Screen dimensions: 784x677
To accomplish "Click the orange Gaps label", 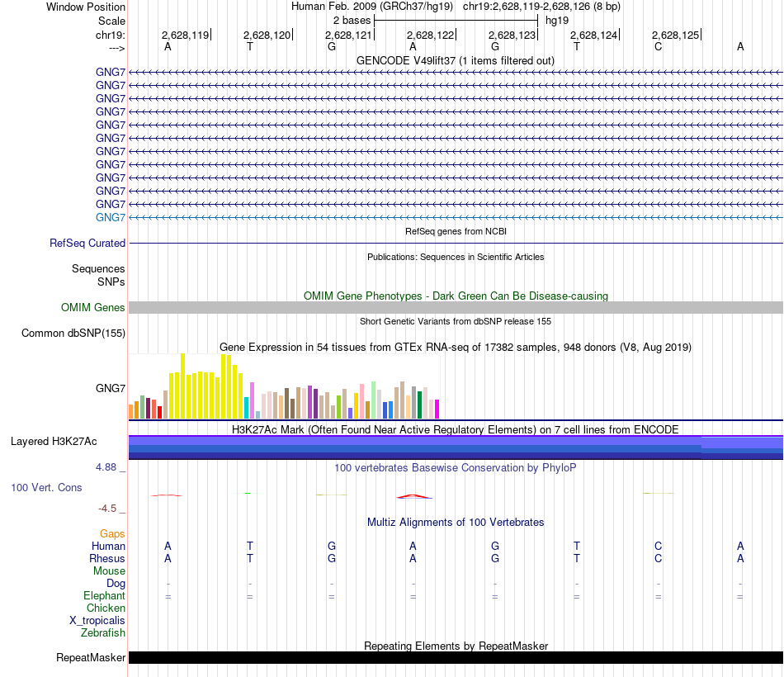I will pyautogui.click(x=112, y=534).
